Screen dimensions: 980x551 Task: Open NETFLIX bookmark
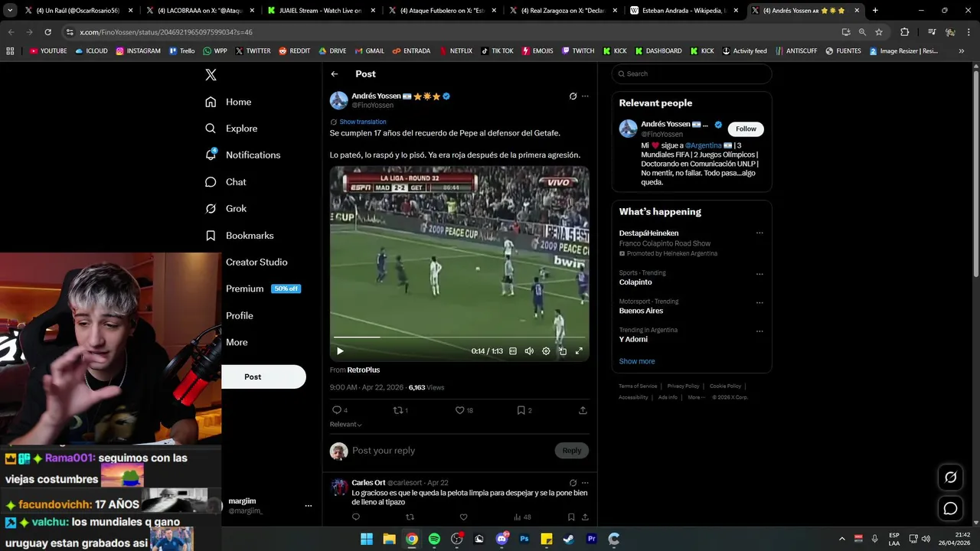pyautogui.click(x=456, y=51)
